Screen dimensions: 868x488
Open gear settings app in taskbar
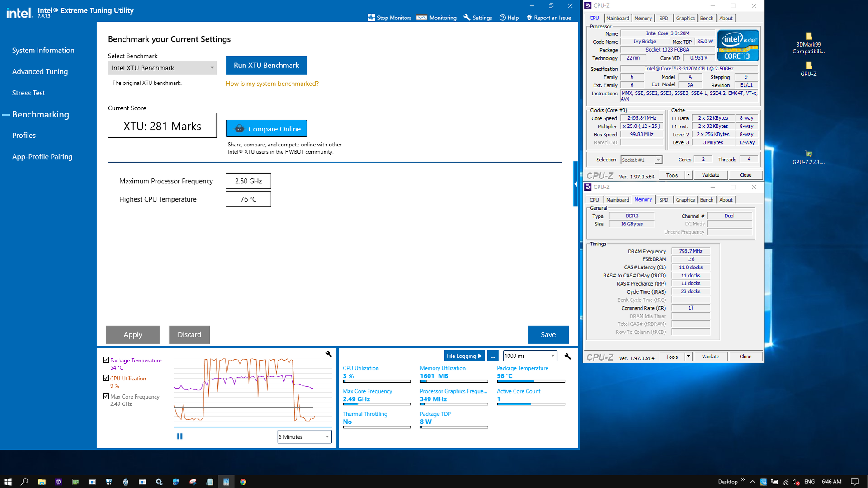coord(159,482)
